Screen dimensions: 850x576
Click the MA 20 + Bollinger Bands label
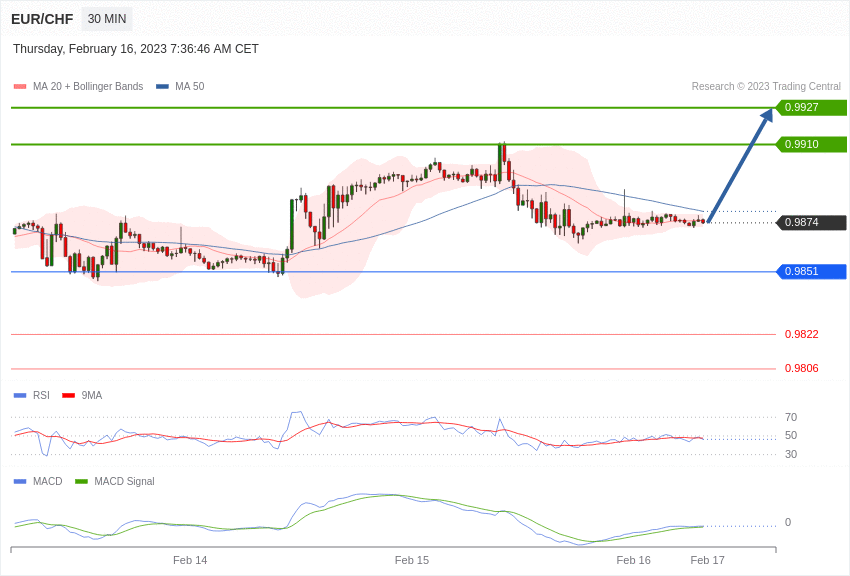88,86
